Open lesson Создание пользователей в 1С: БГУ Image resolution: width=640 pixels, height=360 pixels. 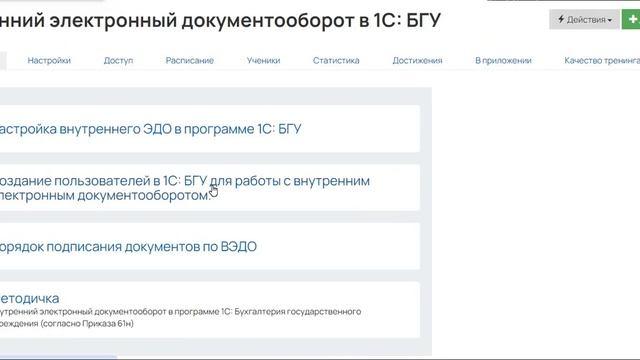click(x=184, y=188)
